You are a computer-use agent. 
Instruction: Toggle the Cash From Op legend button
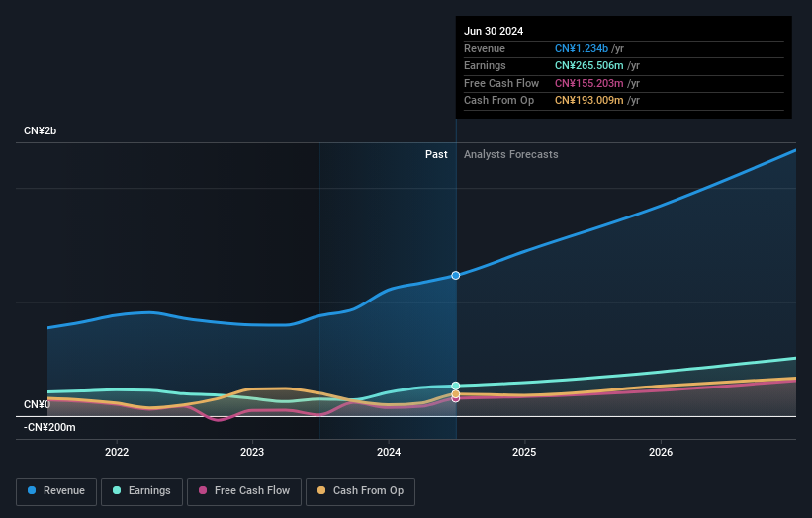(x=360, y=491)
